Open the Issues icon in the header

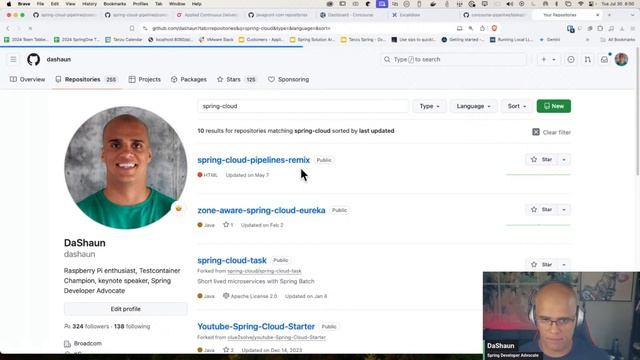571,60
